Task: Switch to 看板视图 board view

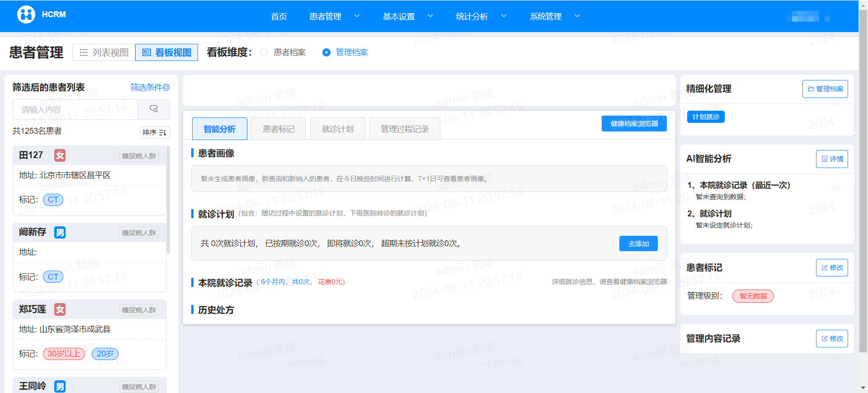Action: coord(166,52)
